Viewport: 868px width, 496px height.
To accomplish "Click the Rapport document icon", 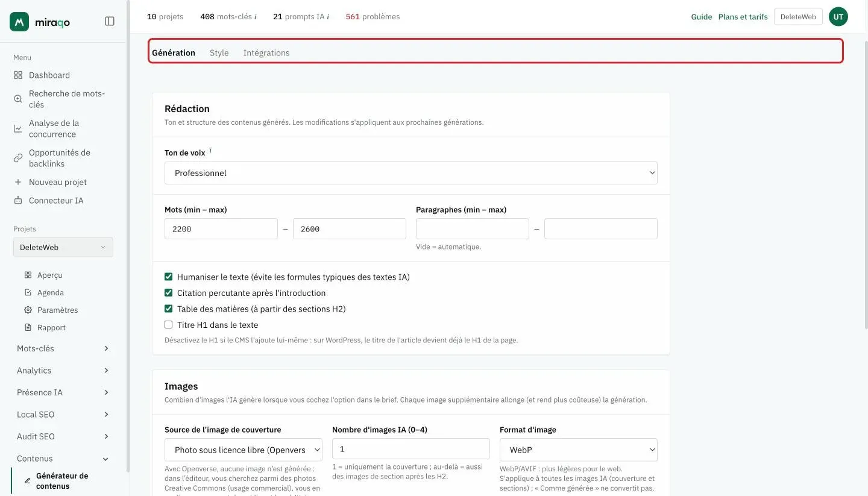I will coord(28,327).
